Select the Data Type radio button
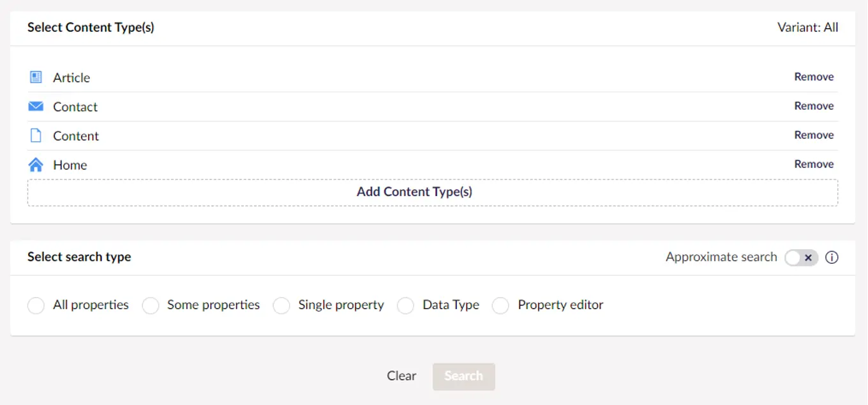 (x=406, y=305)
